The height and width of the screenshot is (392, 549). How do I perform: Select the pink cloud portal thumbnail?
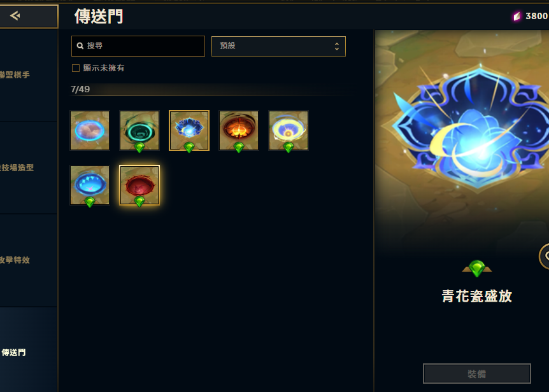(90, 130)
